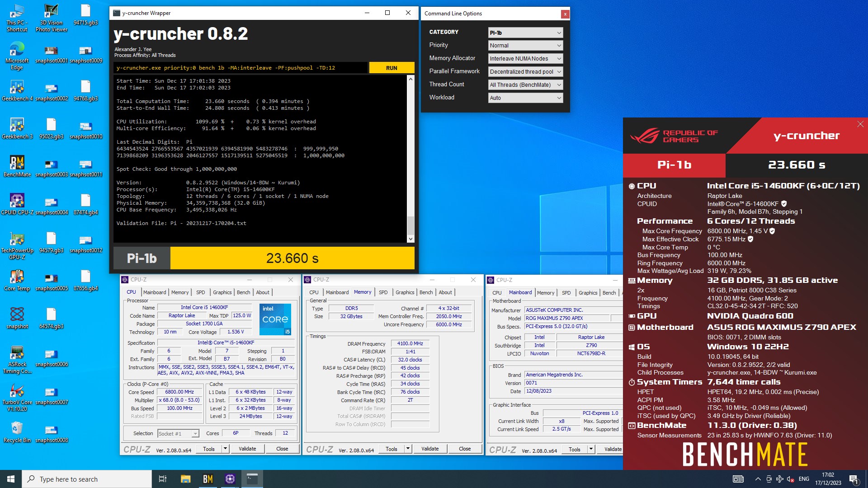Open notification center in system tray

coord(854,479)
